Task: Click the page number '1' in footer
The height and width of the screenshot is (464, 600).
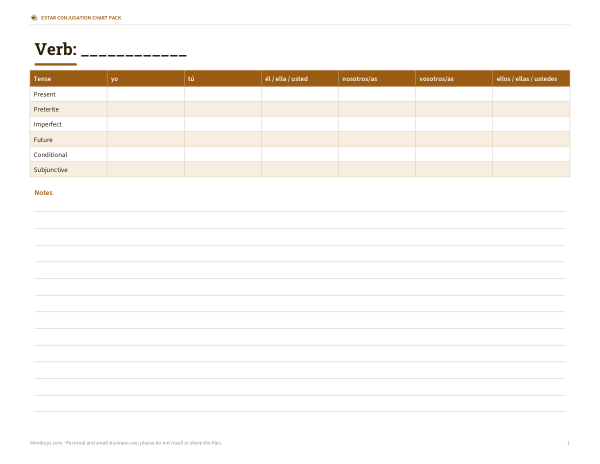Action: pos(568,443)
